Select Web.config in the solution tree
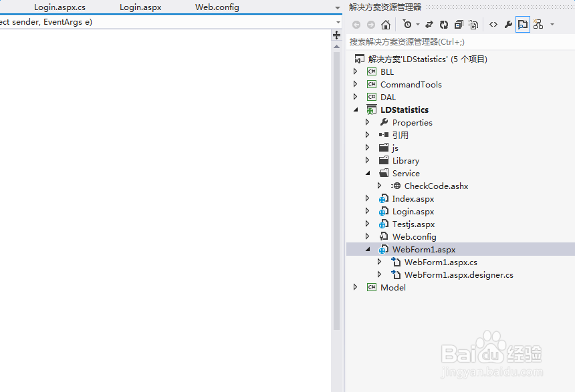Image resolution: width=575 pixels, height=392 pixels. (x=415, y=237)
